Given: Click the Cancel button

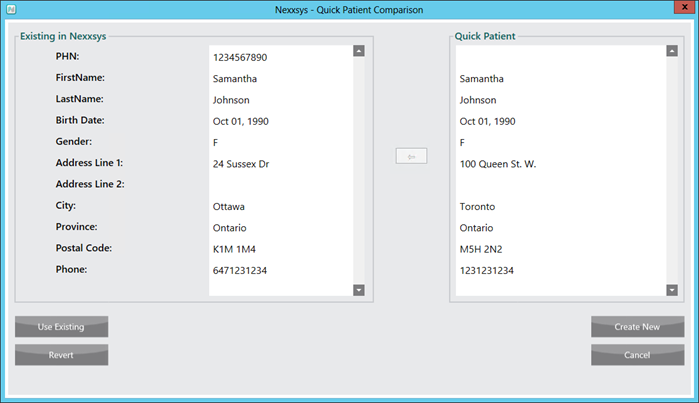Looking at the screenshot, I should tap(637, 355).
